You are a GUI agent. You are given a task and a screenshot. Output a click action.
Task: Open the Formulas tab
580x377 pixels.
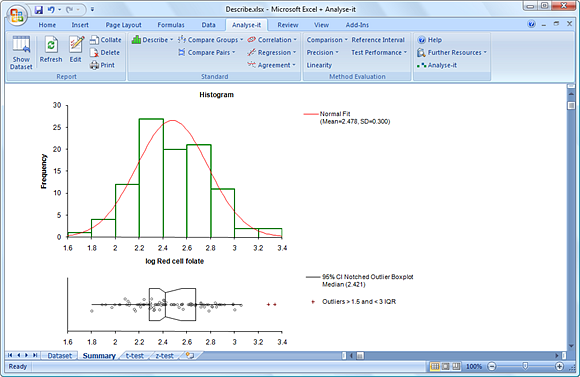click(x=171, y=25)
